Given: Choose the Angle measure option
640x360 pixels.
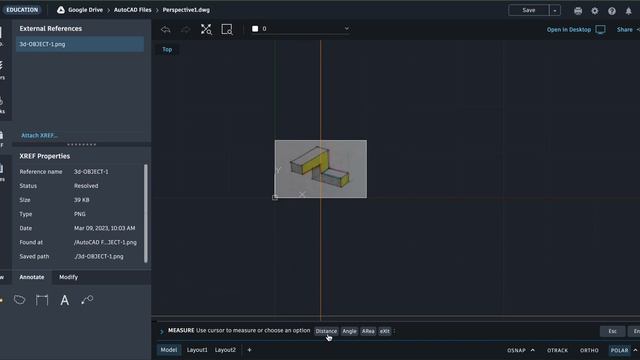Looking at the screenshot, I should (349, 331).
